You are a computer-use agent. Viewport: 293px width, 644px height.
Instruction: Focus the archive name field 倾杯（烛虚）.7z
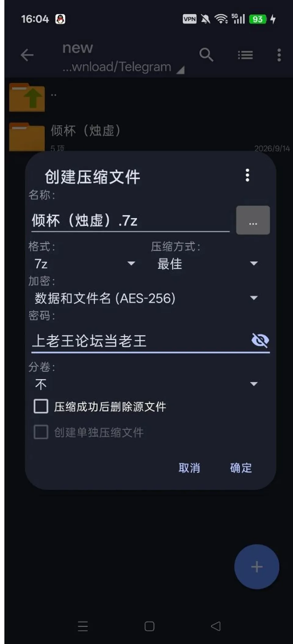(130, 220)
